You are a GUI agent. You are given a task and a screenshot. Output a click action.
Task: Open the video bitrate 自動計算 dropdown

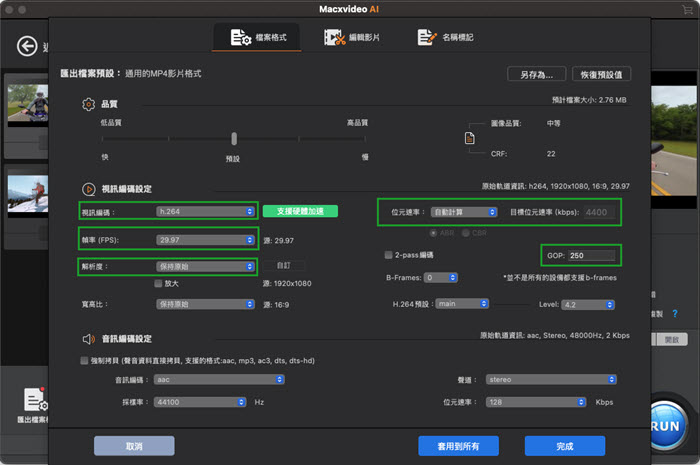464,212
